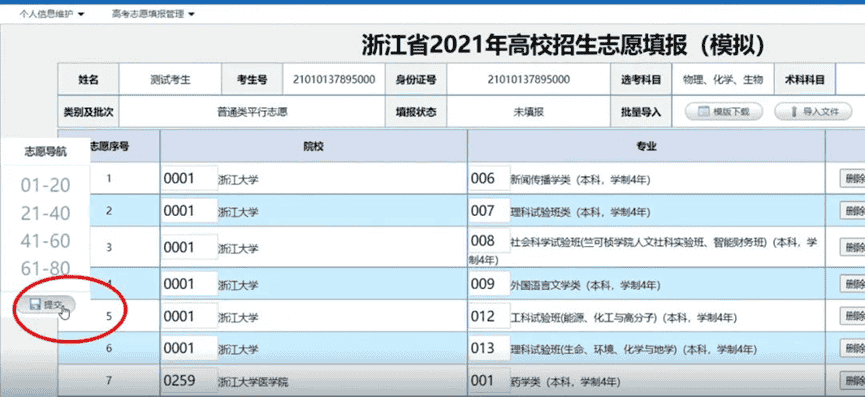Click major code field 001 in row 7
Image resolution: width=865 pixels, height=397 pixels.
[489, 380]
